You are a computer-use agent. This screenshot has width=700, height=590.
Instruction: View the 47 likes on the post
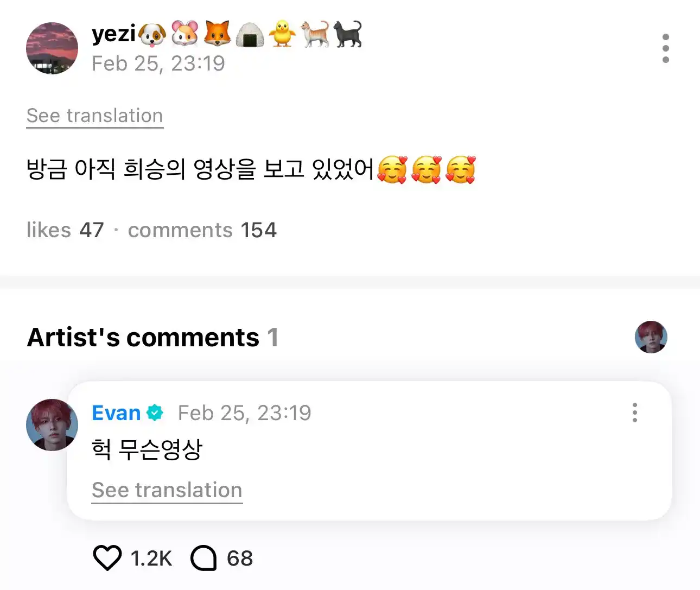coord(65,230)
